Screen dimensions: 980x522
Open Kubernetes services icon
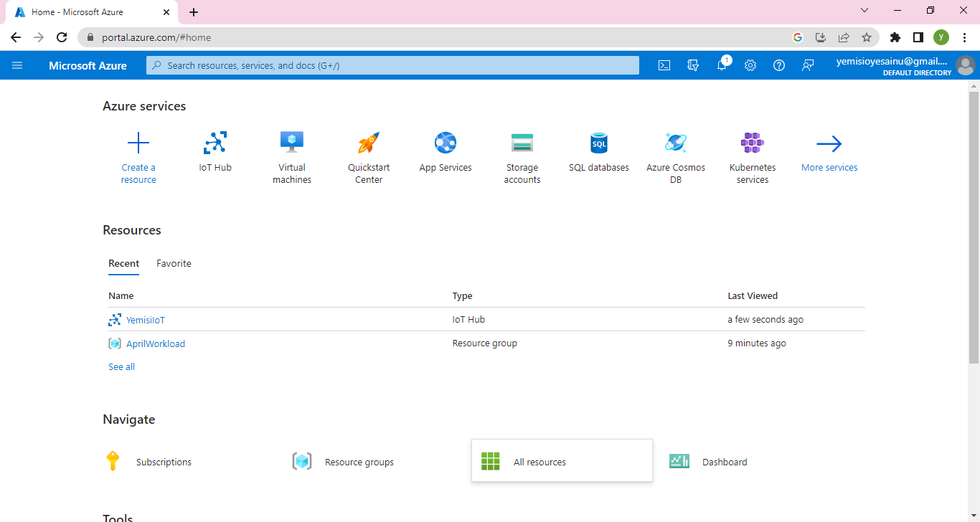pyautogui.click(x=753, y=143)
